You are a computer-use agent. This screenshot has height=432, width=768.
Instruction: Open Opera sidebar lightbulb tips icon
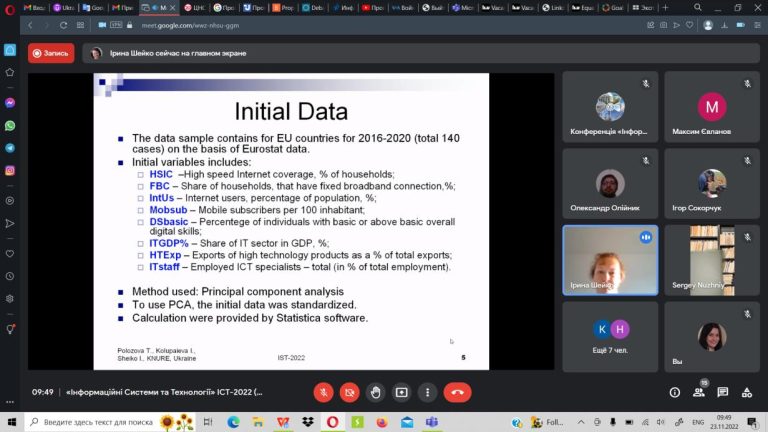[x=10, y=329]
